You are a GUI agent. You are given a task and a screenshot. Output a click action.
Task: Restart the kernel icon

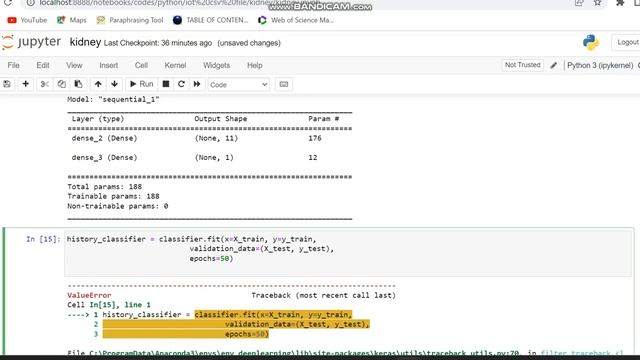click(181, 84)
